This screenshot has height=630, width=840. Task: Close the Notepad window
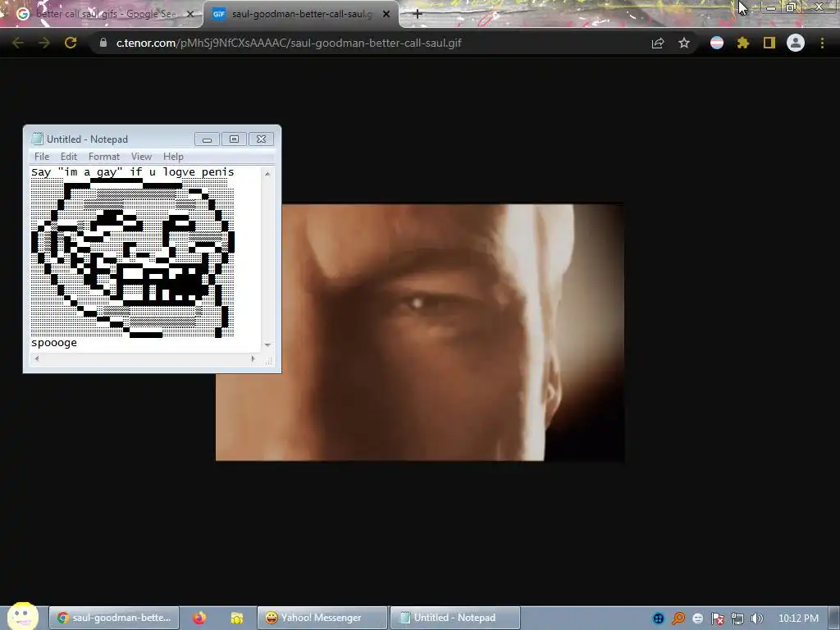[x=261, y=139]
